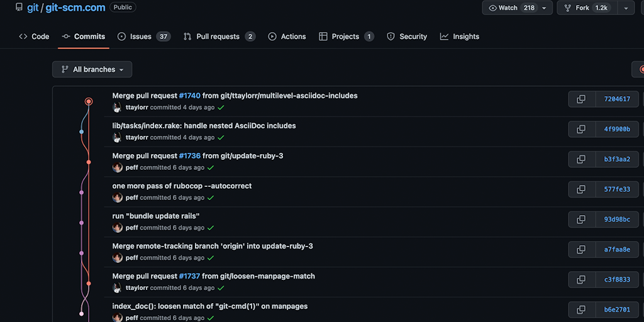Open pull request #1736 link
The width and height of the screenshot is (644, 322).
click(190, 156)
